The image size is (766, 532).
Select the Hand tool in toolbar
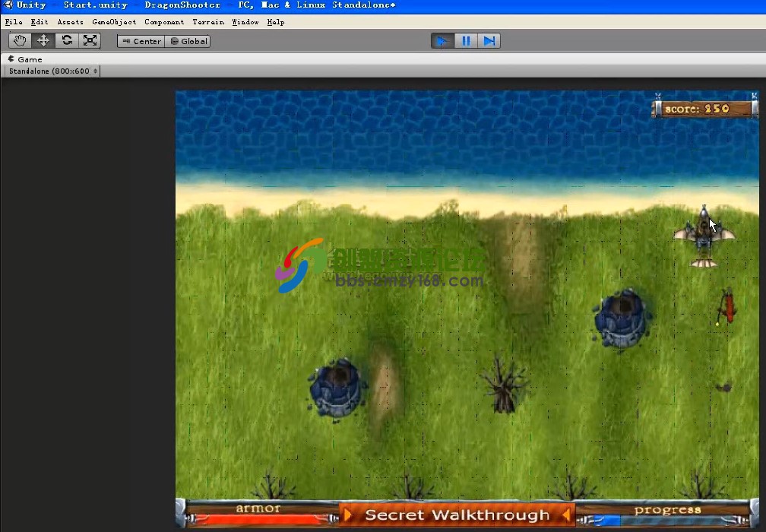(20, 40)
